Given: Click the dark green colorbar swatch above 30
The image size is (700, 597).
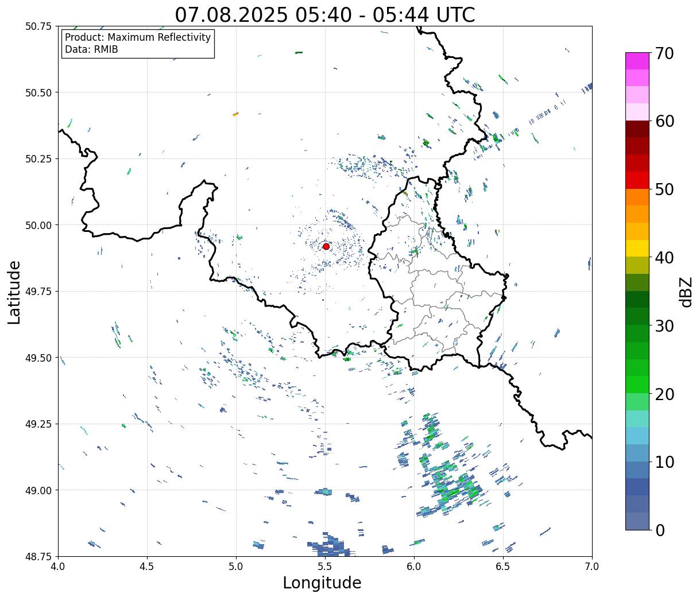Looking at the screenshot, I should [637, 300].
